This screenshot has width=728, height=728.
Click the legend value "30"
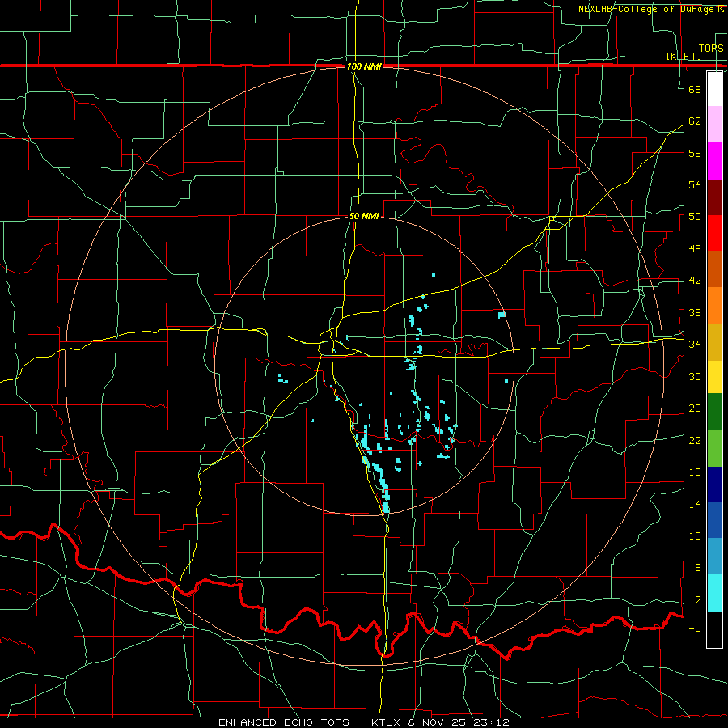pos(695,376)
